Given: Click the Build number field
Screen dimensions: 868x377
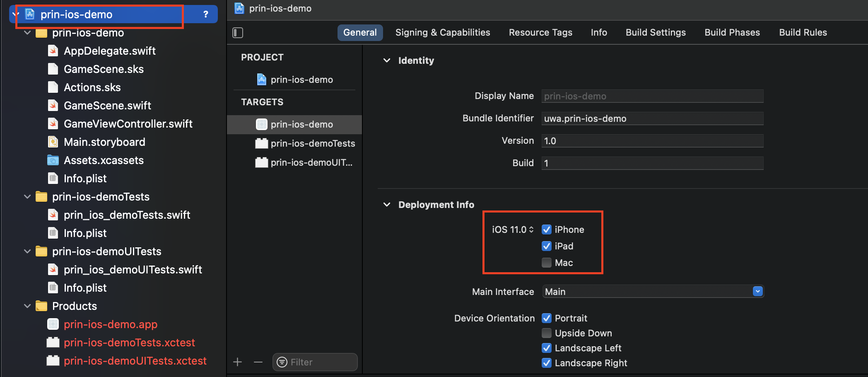Looking at the screenshot, I should (652, 163).
